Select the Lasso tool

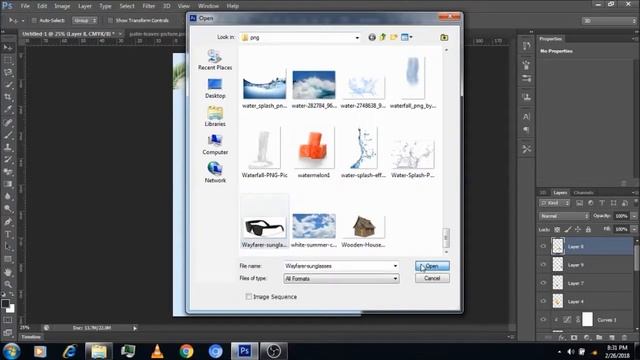click(x=8, y=73)
